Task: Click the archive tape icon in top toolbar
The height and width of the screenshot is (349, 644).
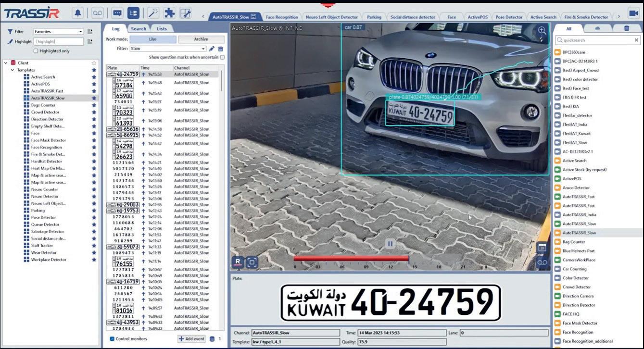Action: click(x=98, y=13)
